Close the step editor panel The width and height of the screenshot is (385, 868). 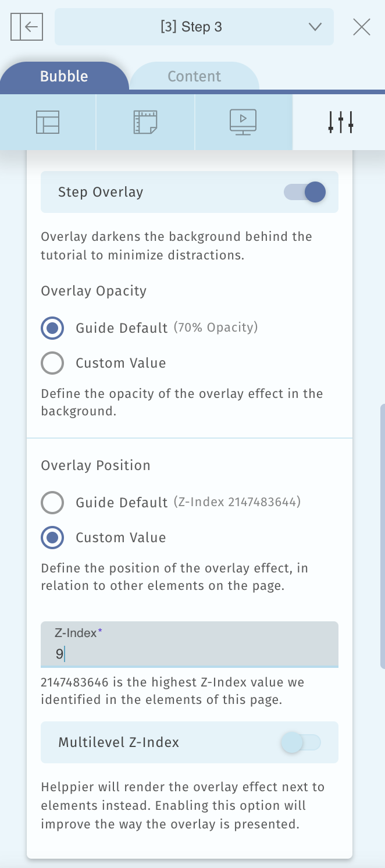coord(361,27)
